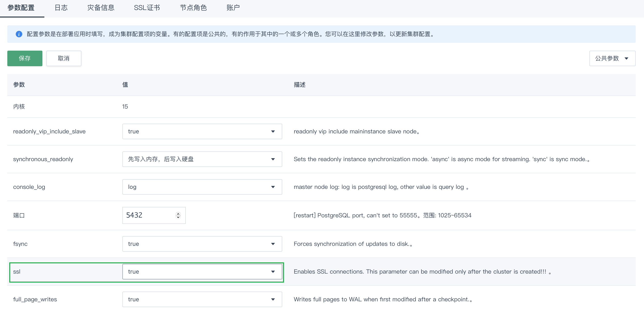Image resolution: width=644 pixels, height=313 pixels.
Task: Click the ssl parameter name
Action: pyautogui.click(x=17, y=272)
